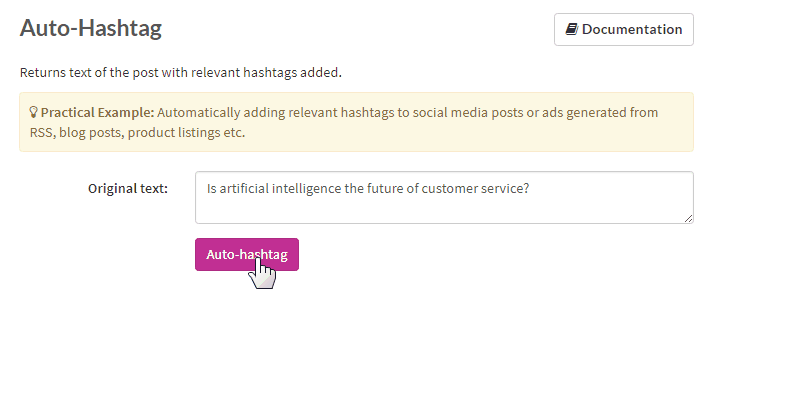This screenshot has height=400, width=800.
Task: Click the "Returns text of the post" description
Action: pyautogui.click(x=100, y=72)
